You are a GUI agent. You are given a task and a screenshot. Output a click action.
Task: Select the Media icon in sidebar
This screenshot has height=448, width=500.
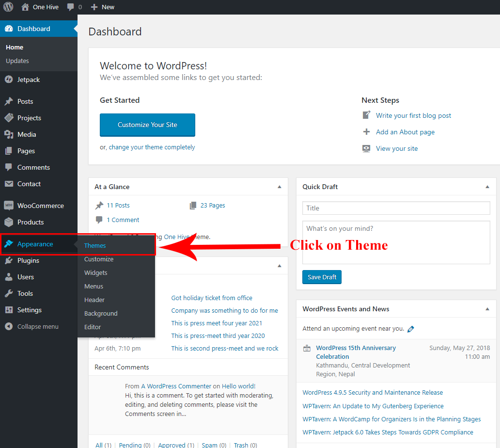pos(9,134)
